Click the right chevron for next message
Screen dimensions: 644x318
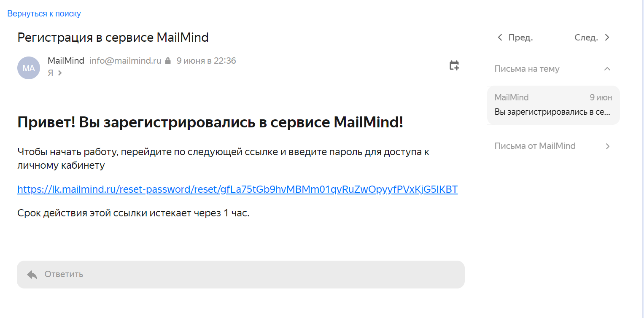point(607,38)
